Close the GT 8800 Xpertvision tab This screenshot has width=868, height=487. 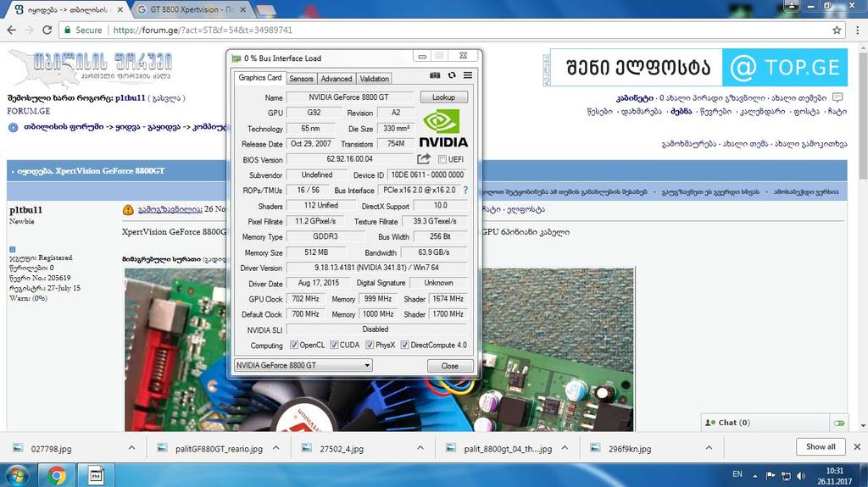click(x=243, y=10)
